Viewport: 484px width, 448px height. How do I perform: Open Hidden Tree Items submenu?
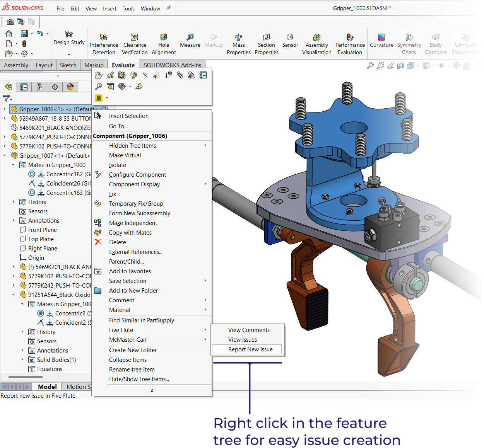152,146
